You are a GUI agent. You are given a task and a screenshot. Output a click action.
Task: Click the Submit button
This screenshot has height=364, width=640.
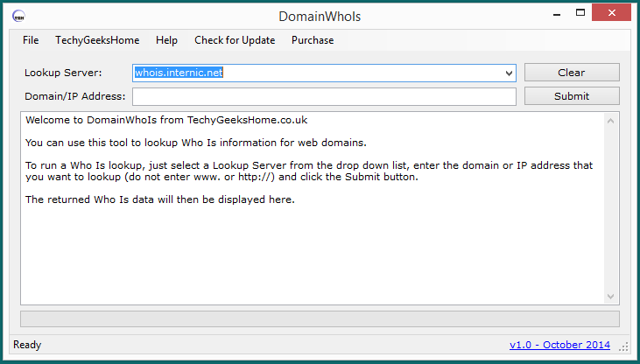click(x=572, y=96)
